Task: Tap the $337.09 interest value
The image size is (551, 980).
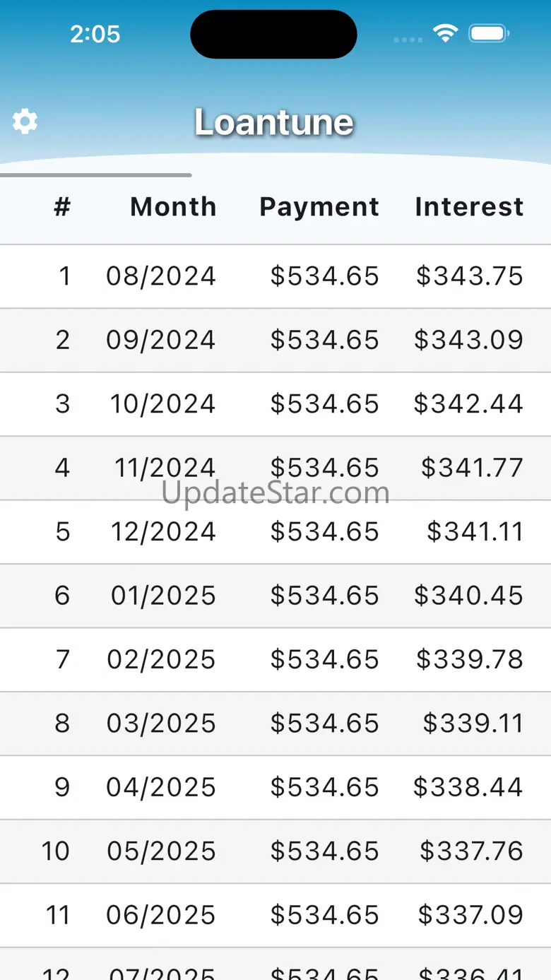Action: (x=470, y=915)
